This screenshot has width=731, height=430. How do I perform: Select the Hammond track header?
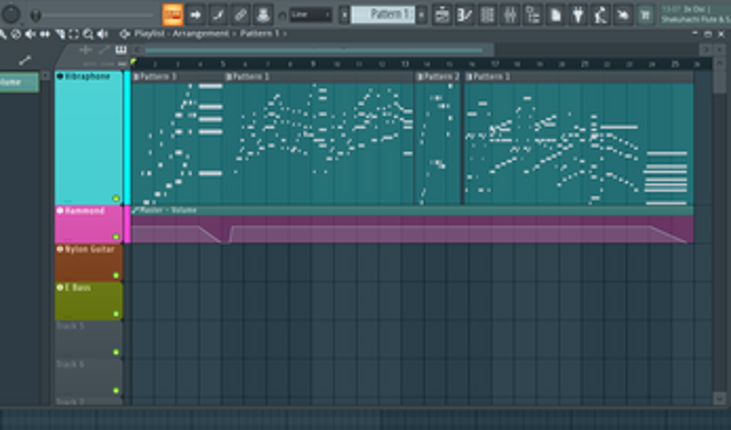point(89,224)
